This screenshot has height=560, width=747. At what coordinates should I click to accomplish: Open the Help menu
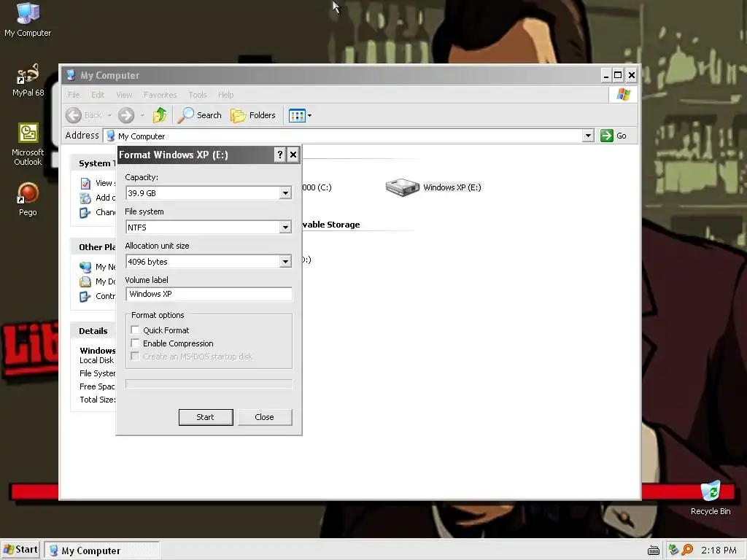click(226, 95)
